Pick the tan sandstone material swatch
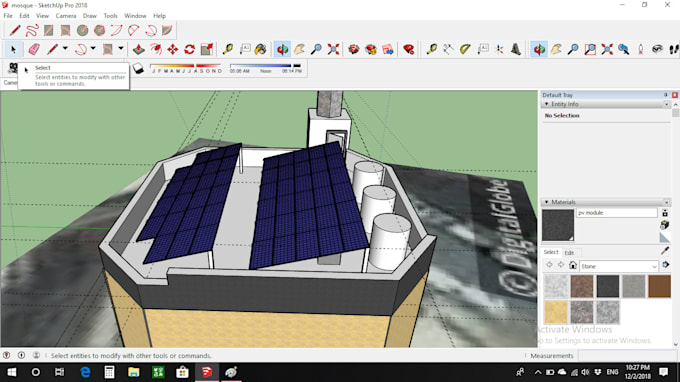The image size is (680, 382). pyautogui.click(x=556, y=311)
